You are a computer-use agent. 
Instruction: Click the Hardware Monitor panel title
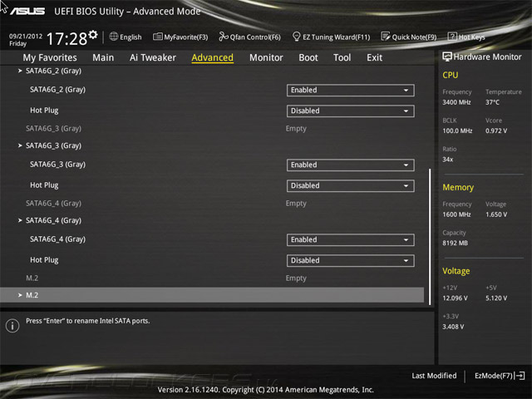pos(488,57)
